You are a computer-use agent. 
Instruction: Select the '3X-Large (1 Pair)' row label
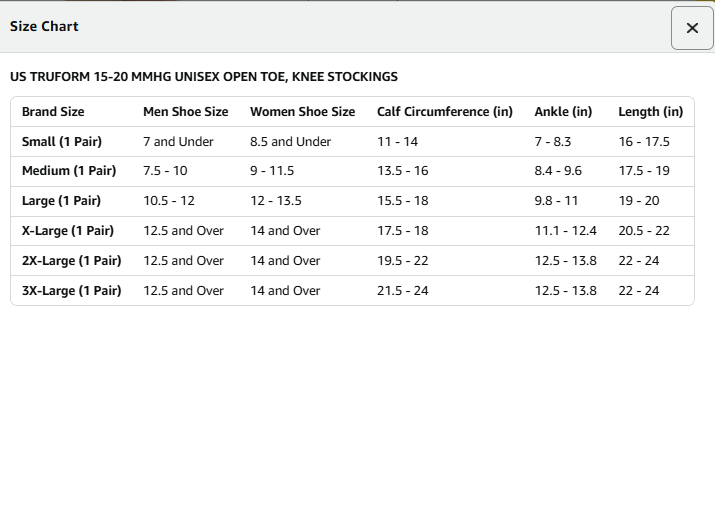coord(72,290)
